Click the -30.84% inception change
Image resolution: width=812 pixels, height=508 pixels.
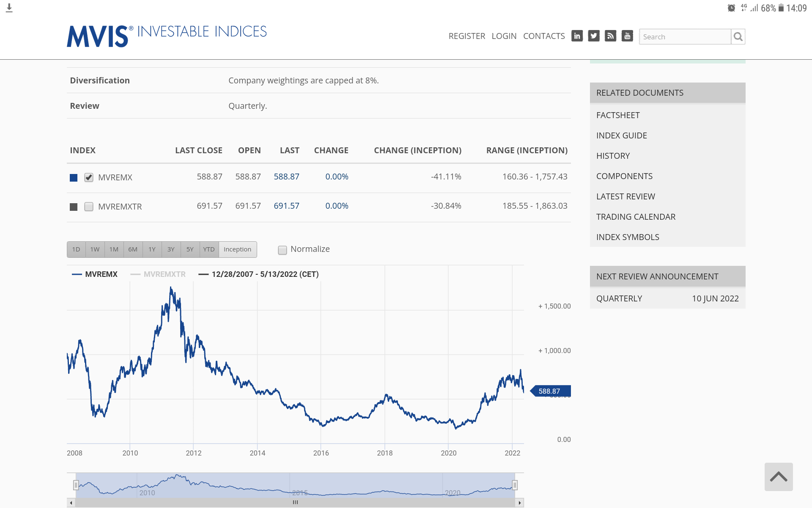(446, 206)
